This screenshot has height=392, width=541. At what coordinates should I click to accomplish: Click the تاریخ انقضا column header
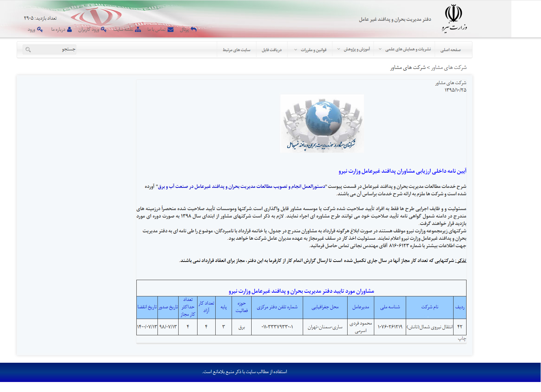(x=147, y=307)
